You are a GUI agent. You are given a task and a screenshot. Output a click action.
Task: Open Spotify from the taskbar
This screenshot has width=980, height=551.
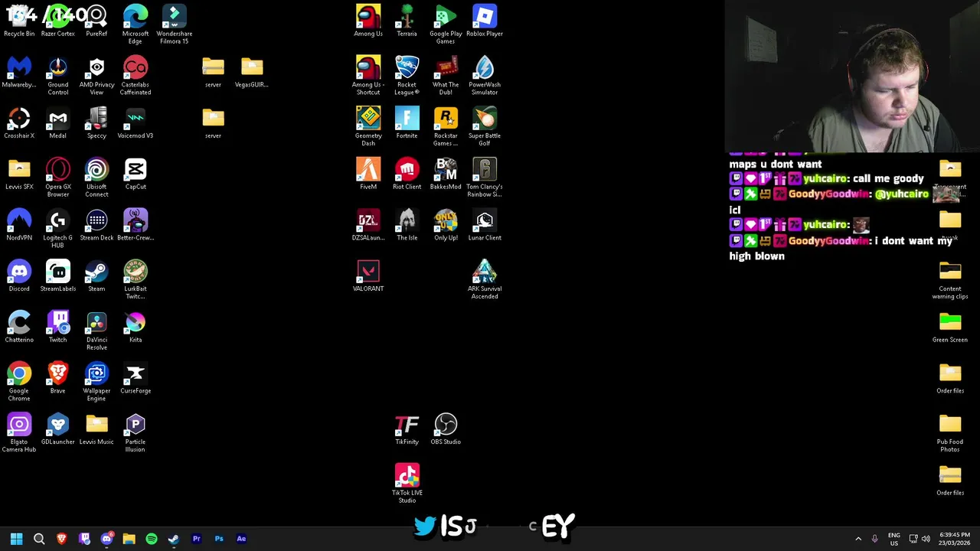click(x=152, y=539)
